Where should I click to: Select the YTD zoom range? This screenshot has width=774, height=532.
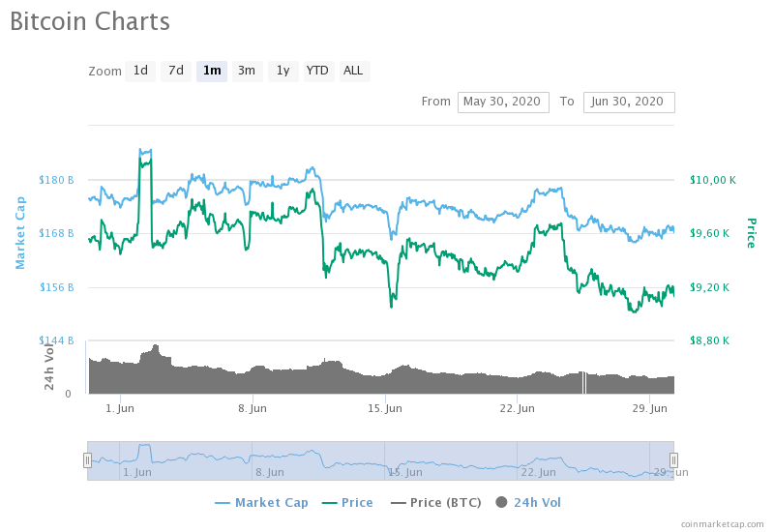318,71
